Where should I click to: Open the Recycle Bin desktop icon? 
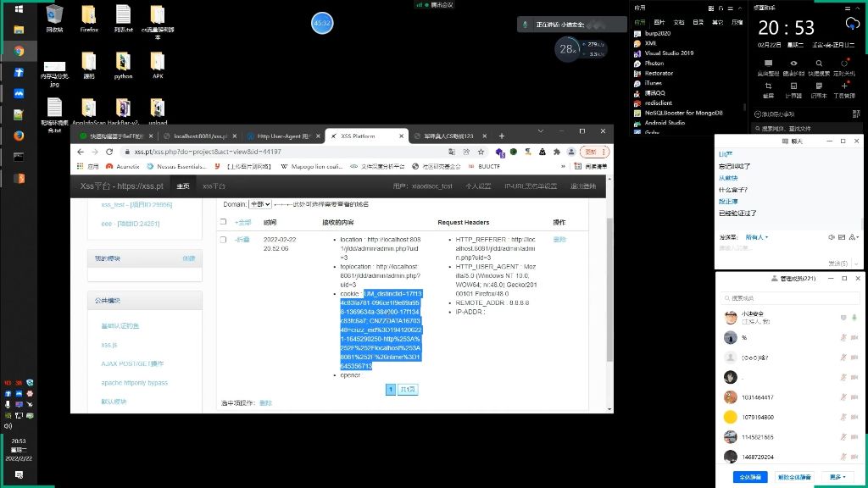tap(54, 19)
